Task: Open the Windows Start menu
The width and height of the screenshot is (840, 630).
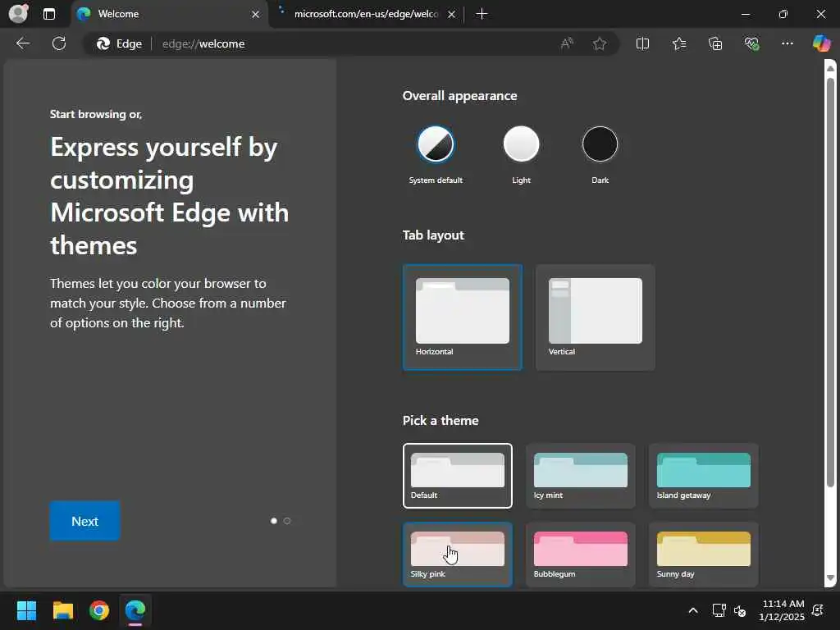Action: pyautogui.click(x=26, y=610)
